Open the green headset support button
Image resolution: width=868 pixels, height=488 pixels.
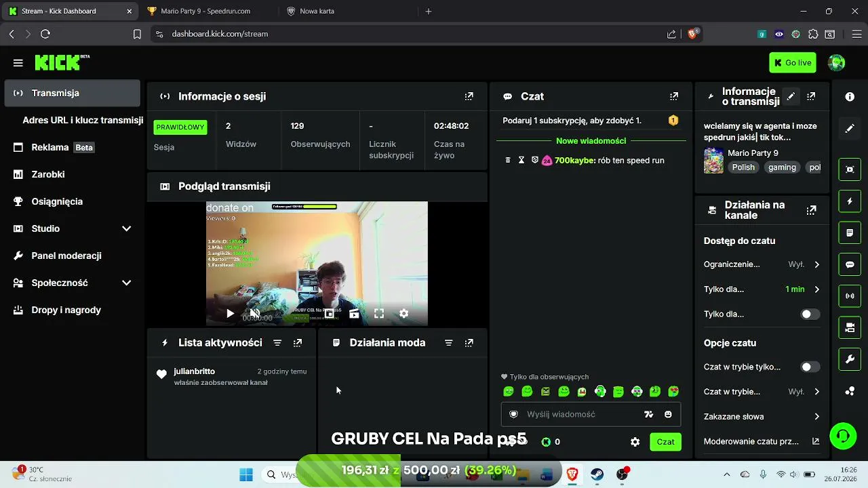click(x=843, y=435)
